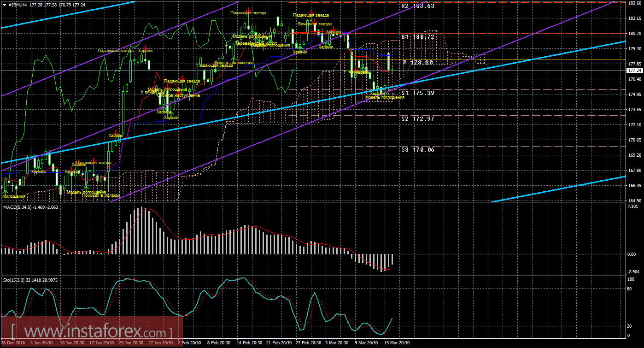Click the Вечерняя звезда pattern label

(315, 24)
